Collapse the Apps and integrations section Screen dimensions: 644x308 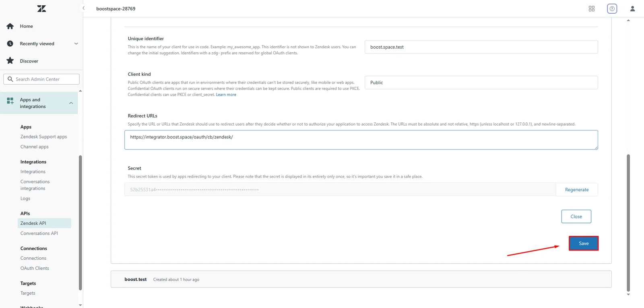point(71,103)
